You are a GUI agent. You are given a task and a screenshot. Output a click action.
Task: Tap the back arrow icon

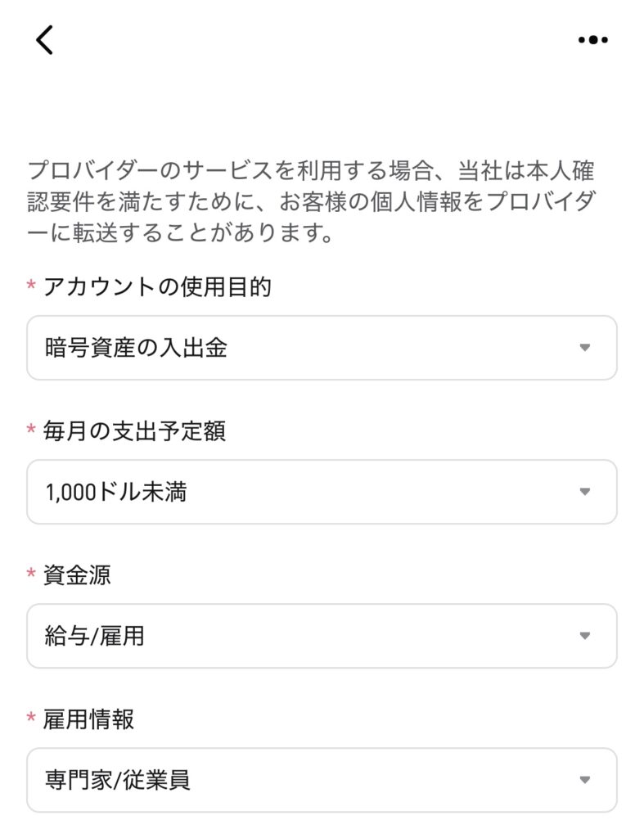coord(45,39)
